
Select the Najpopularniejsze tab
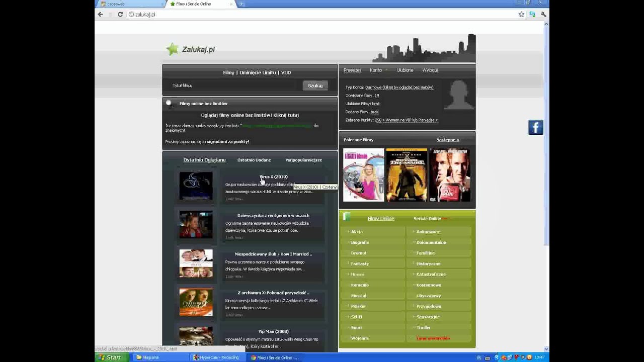[304, 160]
